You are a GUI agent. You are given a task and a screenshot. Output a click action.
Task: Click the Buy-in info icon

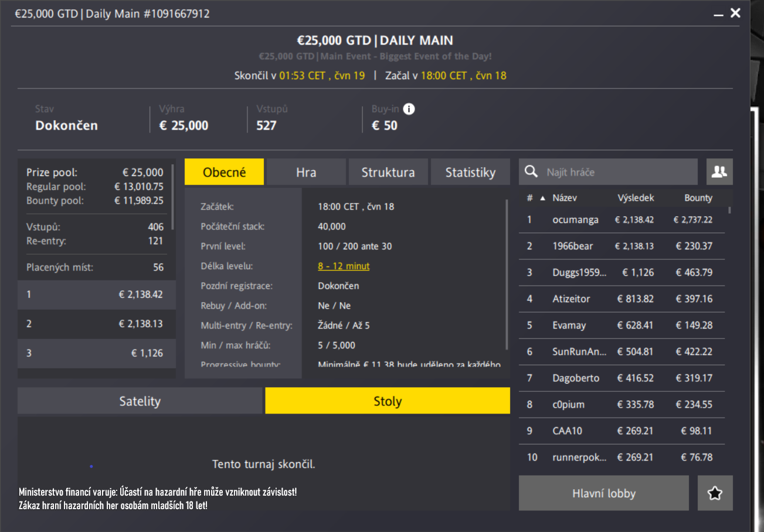click(409, 109)
